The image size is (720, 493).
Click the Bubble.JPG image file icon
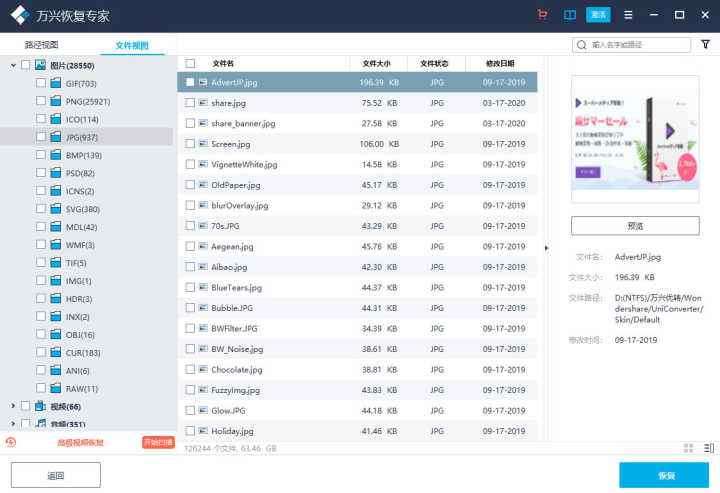click(203, 308)
